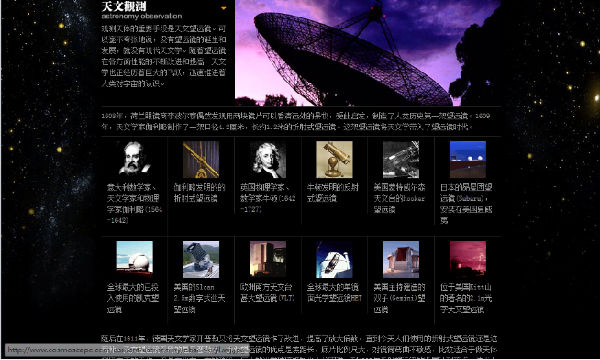Open the Isaac Newton portrait thumbnail
Image resolution: width=600 pixels, height=360 pixels.
267,159
